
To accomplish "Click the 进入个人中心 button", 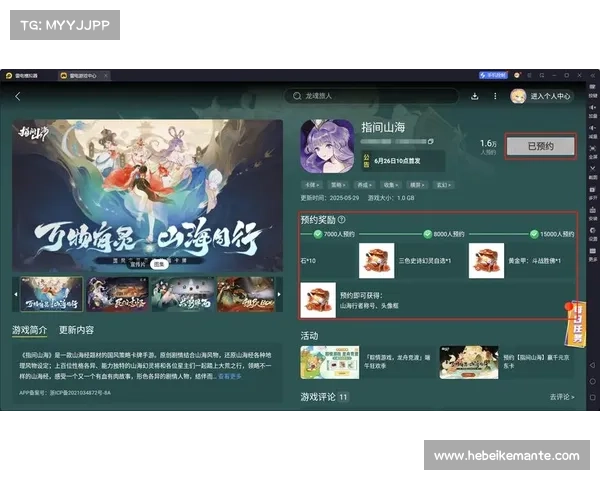I will click(550, 96).
